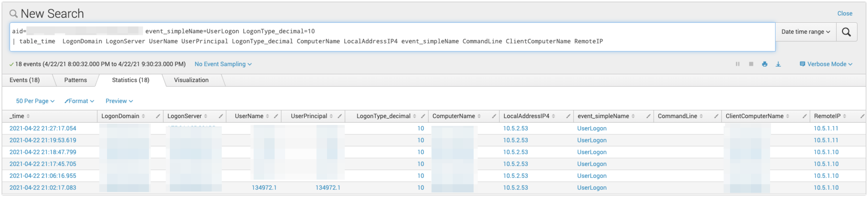Open timestamp 2021-04-22 21:18:47.799
This screenshot has width=868, height=197.
coord(43,152)
